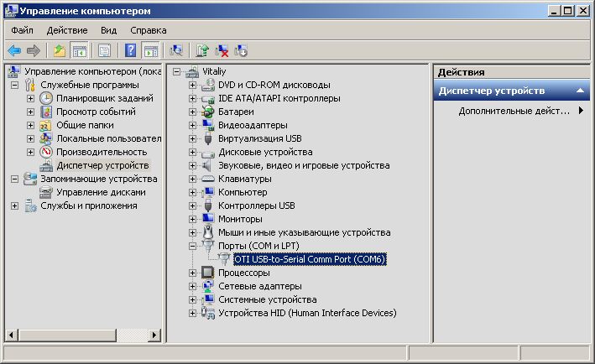The height and width of the screenshot is (364, 595).
Task: Toggle the show/hide console tree icon
Action: point(80,50)
